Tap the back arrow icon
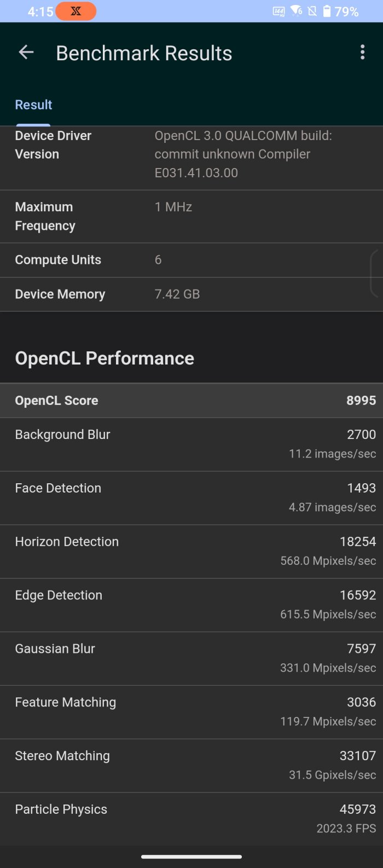The image size is (383, 868). 26,53
